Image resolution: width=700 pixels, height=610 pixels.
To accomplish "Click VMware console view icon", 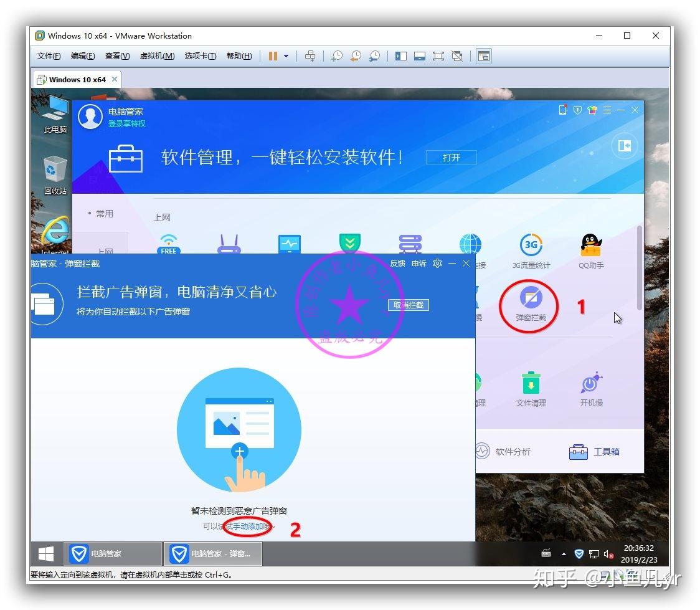I will click(x=484, y=56).
